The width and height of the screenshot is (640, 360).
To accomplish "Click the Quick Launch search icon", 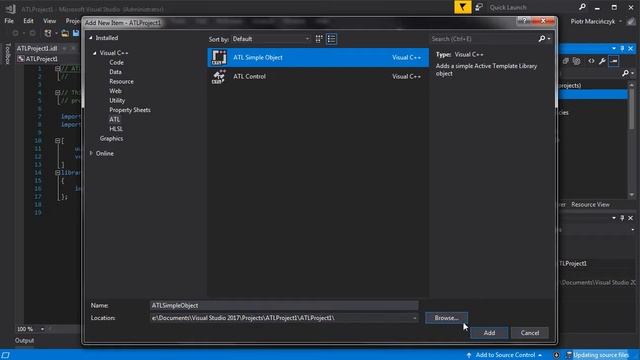I will coord(582,7).
